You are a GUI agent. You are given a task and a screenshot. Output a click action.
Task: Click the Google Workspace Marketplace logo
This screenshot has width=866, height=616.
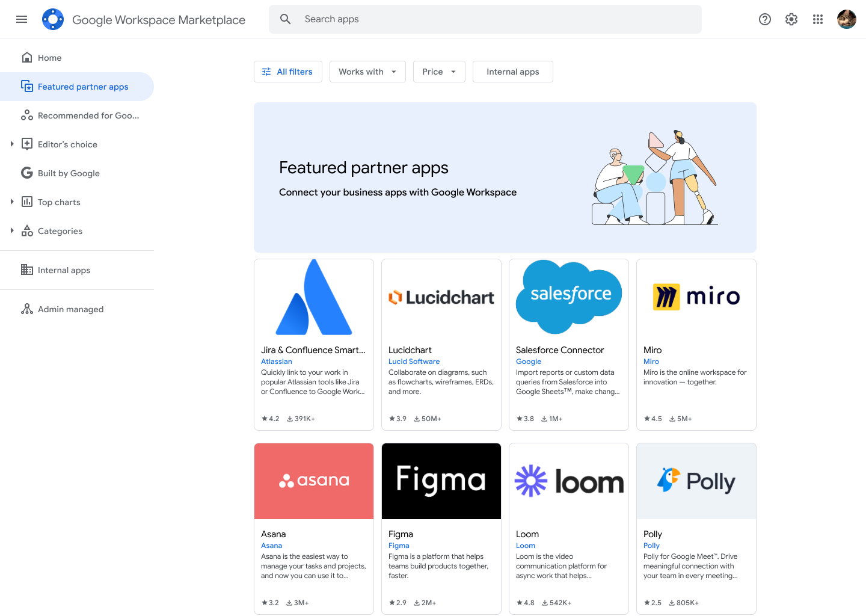coord(53,19)
